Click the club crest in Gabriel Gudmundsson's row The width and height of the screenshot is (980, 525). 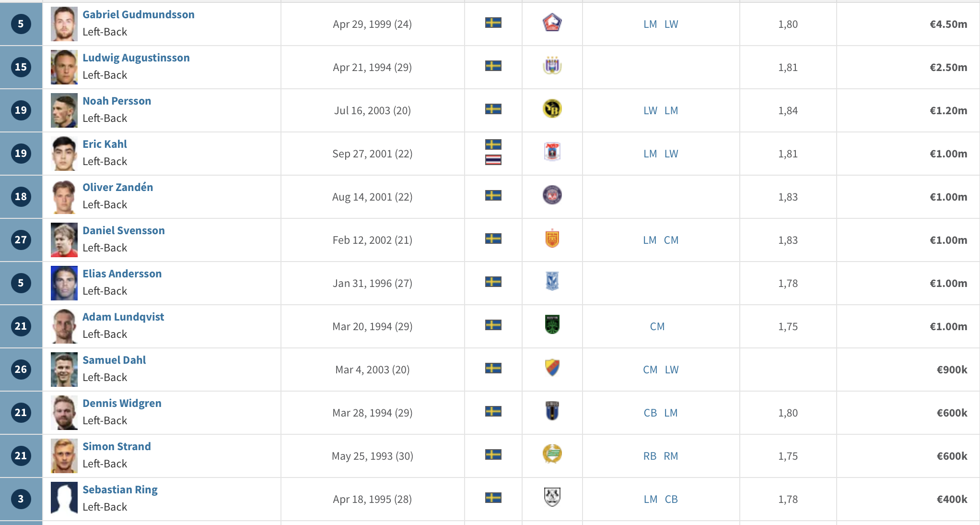coord(552,23)
